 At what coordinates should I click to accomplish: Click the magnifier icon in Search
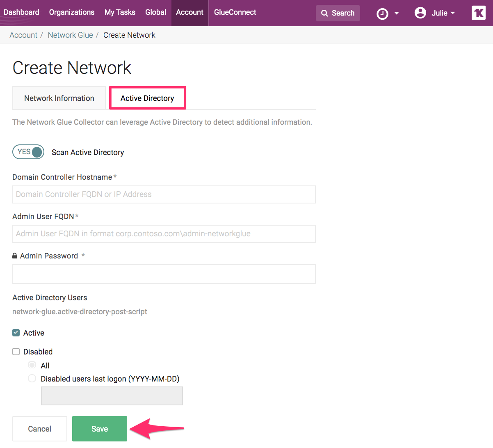pyautogui.click(x=324, y=13)
